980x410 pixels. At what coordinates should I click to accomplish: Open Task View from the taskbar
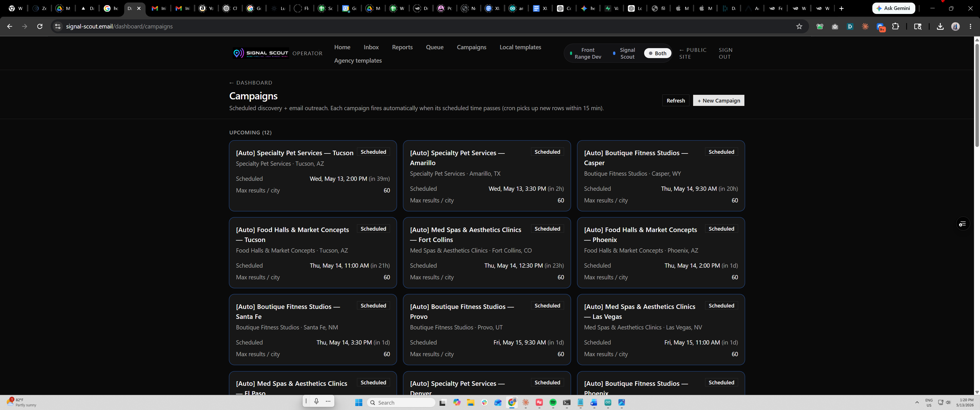(x=442, y=402)
